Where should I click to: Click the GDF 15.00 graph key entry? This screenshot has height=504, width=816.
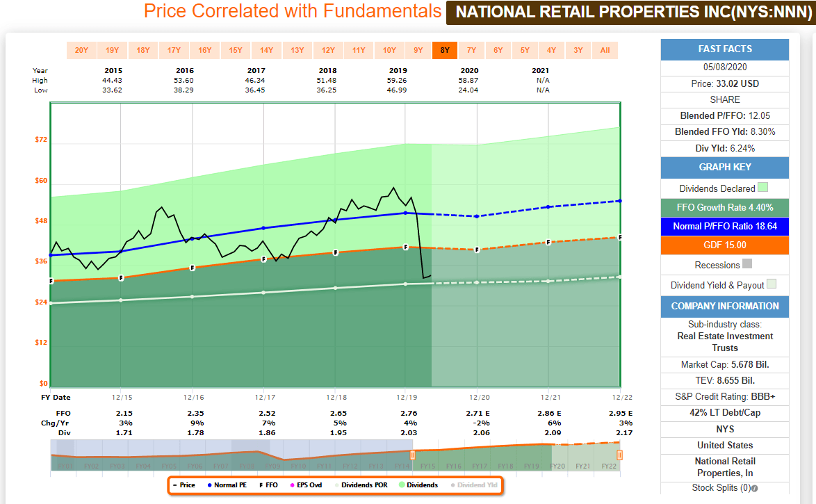(x=724, y=245)
